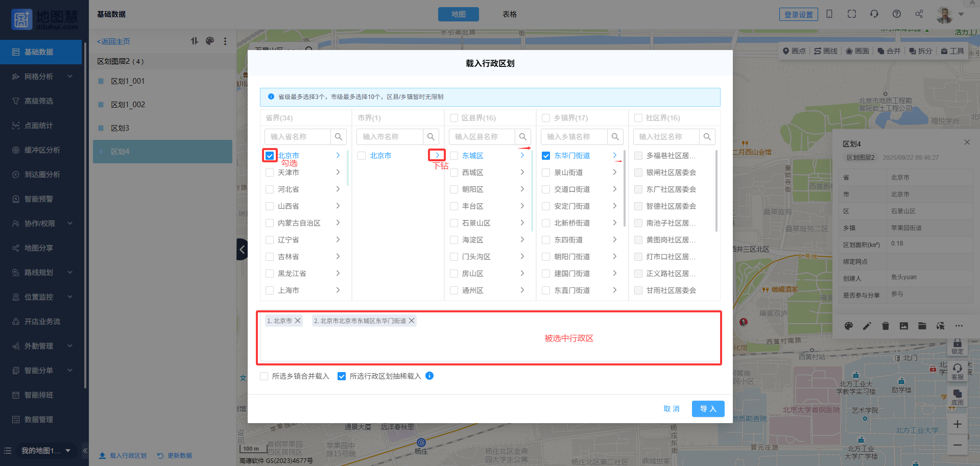Image resolution: width=980 pixels, height=466 pixels.
Task: Click the search icon in province name field
Action: point(338,137)
